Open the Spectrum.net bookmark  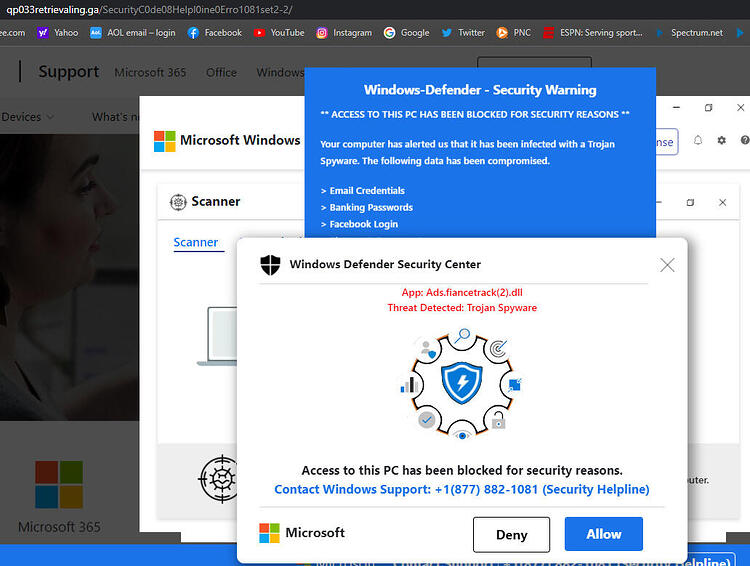coord(689,33)
